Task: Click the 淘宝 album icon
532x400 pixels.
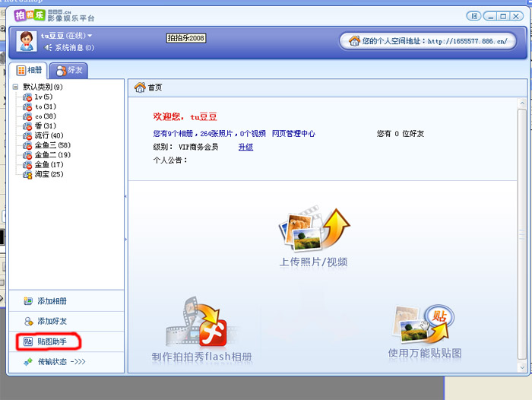Action: [27, 175]
